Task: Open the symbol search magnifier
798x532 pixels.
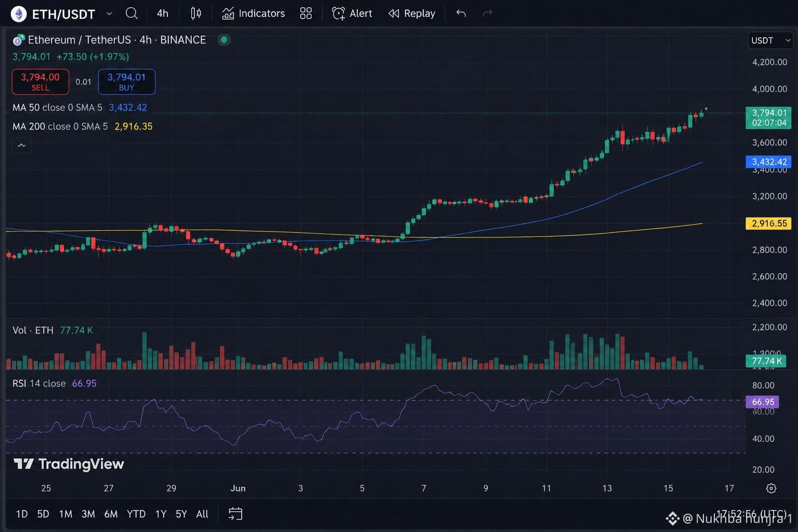Action: pos(132,14)
